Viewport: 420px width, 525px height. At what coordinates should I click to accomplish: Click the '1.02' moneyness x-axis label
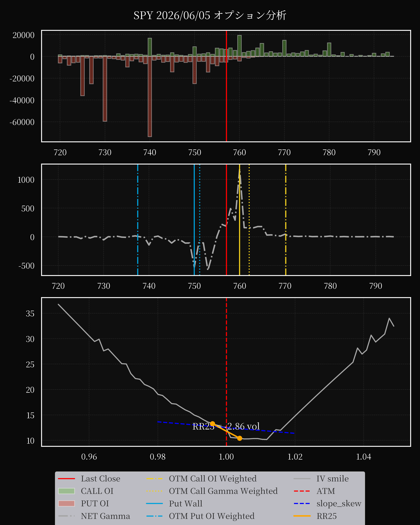point(295,457)
